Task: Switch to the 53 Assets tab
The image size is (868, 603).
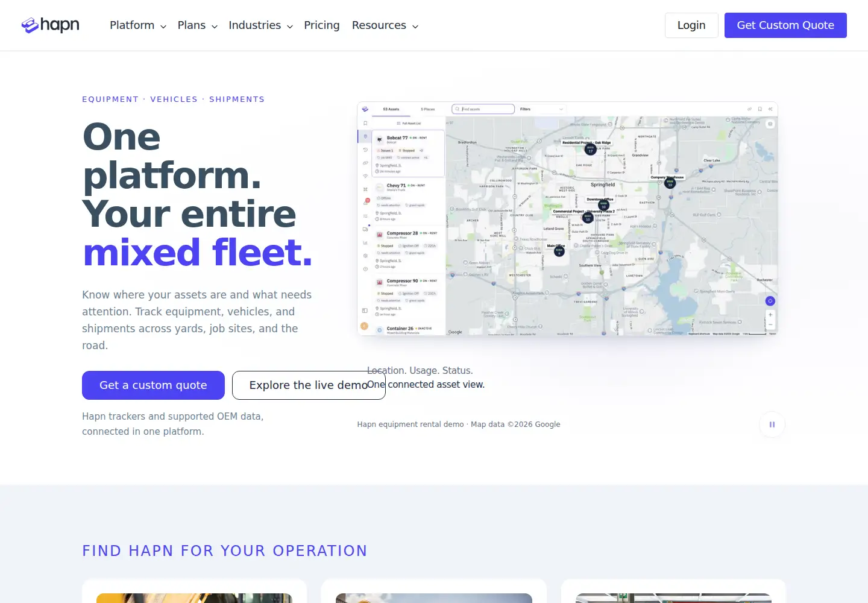Action: click(x=391, y=109)
